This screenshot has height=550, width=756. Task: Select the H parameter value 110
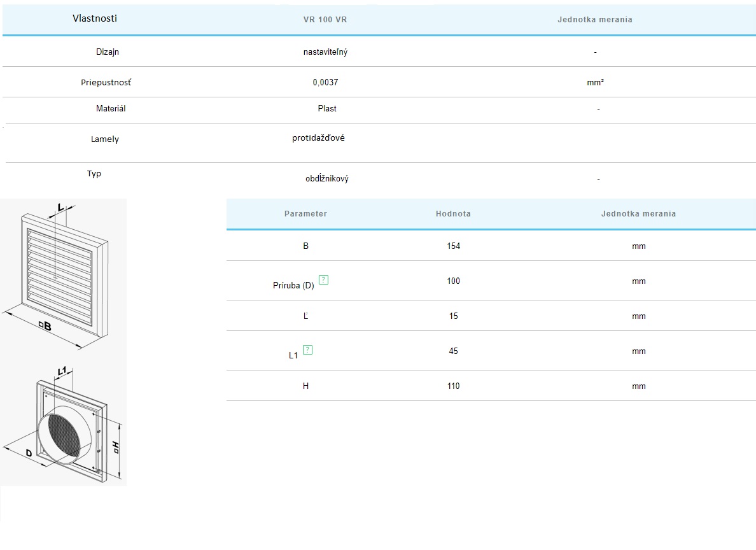tap(453, 386)
